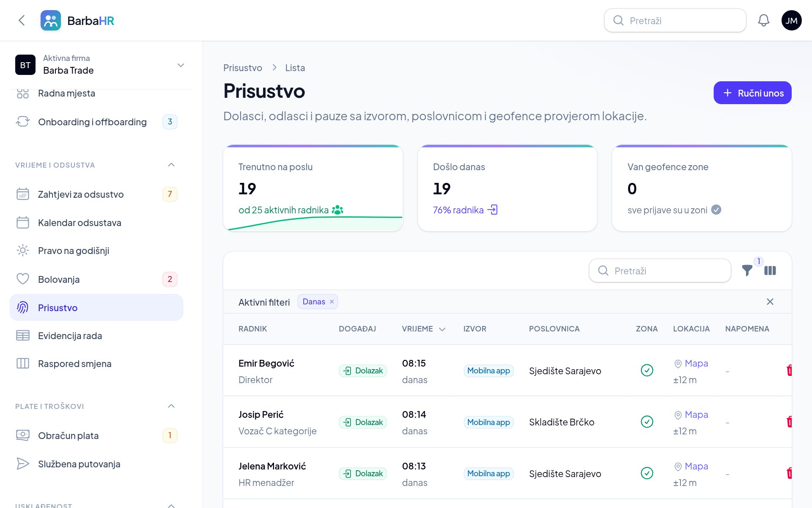Image resolution: width=812 pixels, height=508 pixels.
Task: Open Raspored smjena
Action: [x=96, y=364]
